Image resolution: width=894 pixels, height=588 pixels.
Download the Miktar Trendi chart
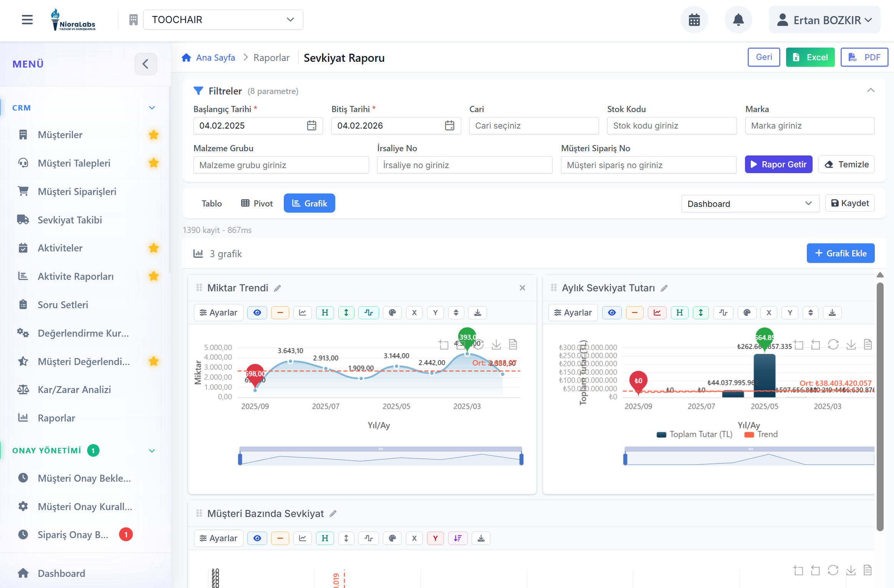[477, 312]
